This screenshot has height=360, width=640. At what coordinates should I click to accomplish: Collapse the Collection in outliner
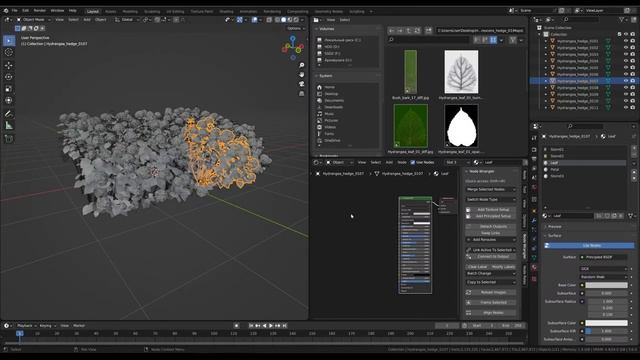(540, 34)
